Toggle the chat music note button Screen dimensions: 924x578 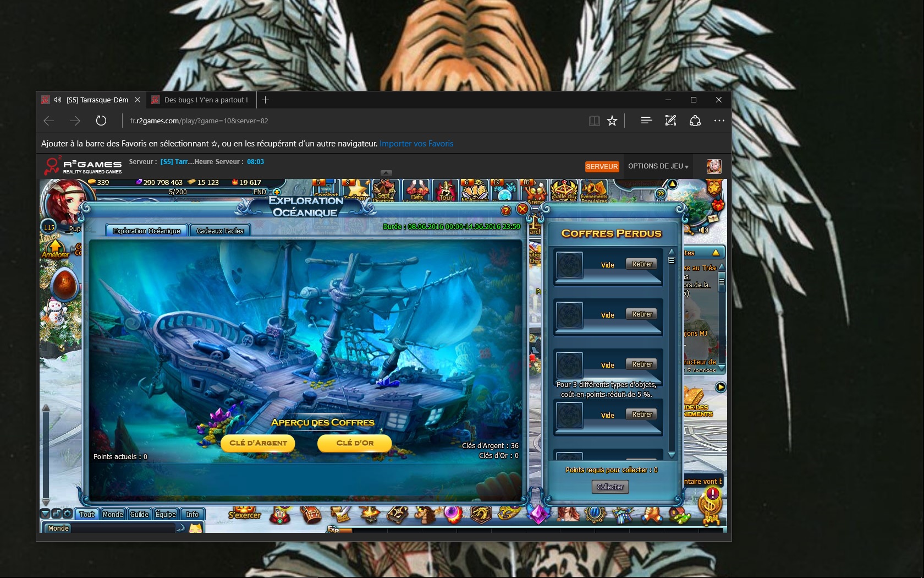56,514
